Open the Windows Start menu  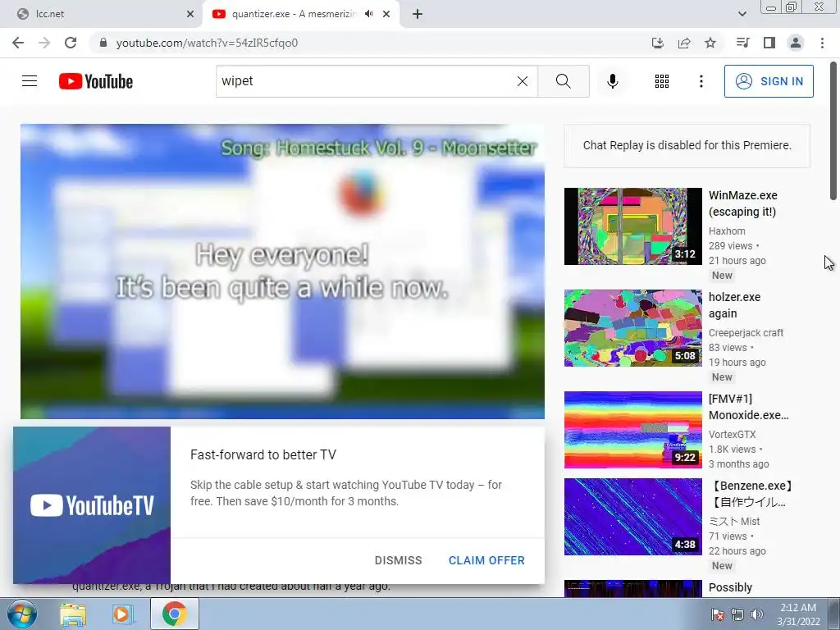pyautogui.click(x=21, y=614)
